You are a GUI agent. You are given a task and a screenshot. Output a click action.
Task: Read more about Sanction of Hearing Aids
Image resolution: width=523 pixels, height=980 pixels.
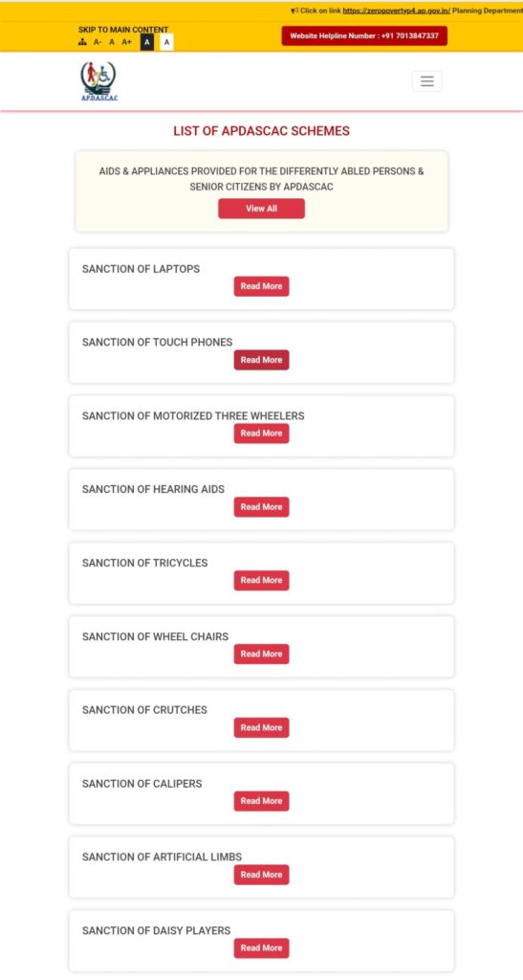pyautogui.click(x=262, y=507)
